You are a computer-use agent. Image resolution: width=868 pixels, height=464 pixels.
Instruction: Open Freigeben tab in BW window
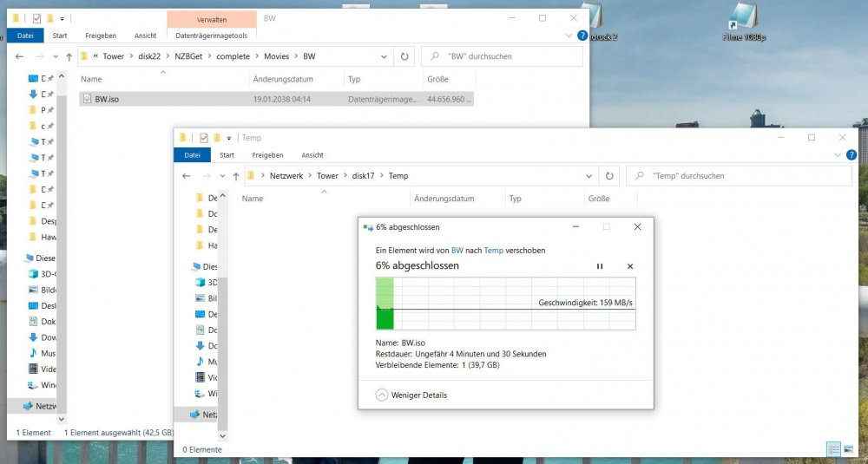[102, 36]
